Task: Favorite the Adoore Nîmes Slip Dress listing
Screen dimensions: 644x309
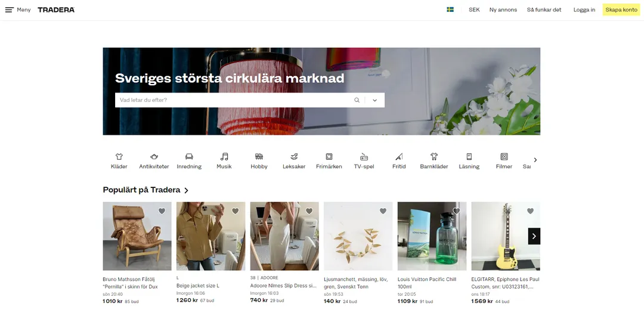Action: click(x=309, y=211)
